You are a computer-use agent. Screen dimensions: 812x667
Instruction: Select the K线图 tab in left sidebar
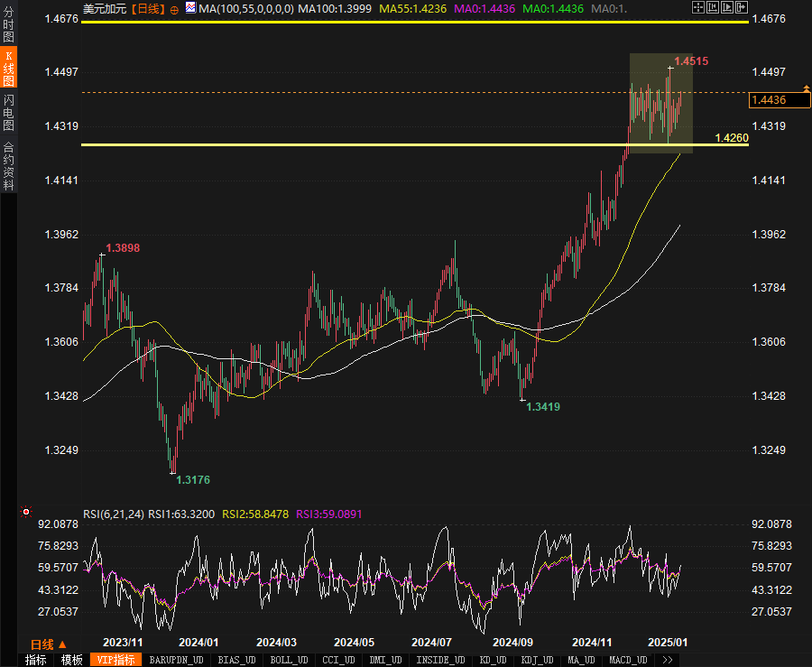(8, 69)
